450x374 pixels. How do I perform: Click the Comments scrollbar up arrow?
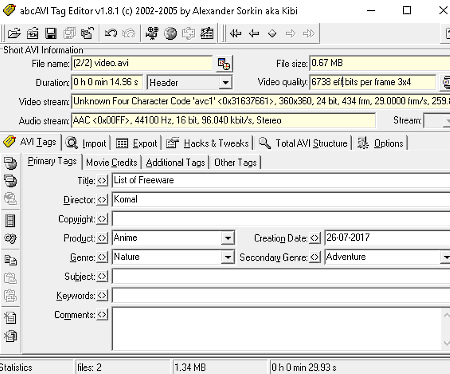tap(446, 315)
